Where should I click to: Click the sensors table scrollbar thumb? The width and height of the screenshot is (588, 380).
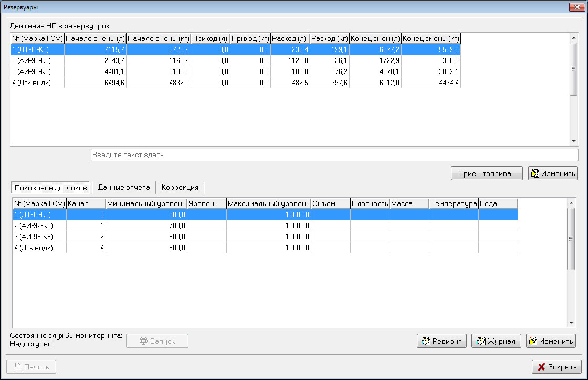click(571, 239)
